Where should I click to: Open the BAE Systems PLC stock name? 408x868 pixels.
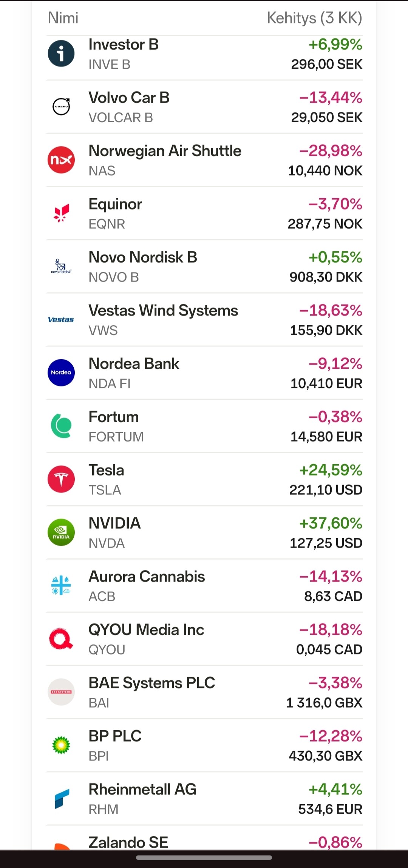[x=151, y=683]
